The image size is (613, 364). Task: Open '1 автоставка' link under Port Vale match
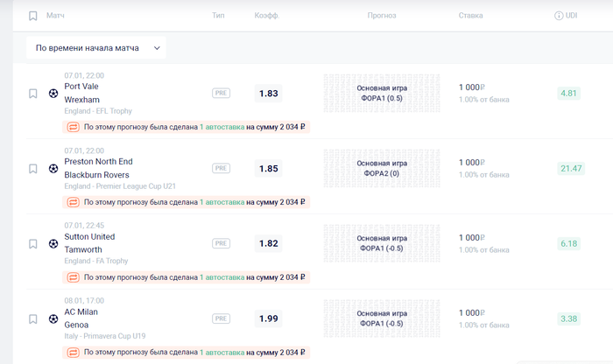click(222, 127)
